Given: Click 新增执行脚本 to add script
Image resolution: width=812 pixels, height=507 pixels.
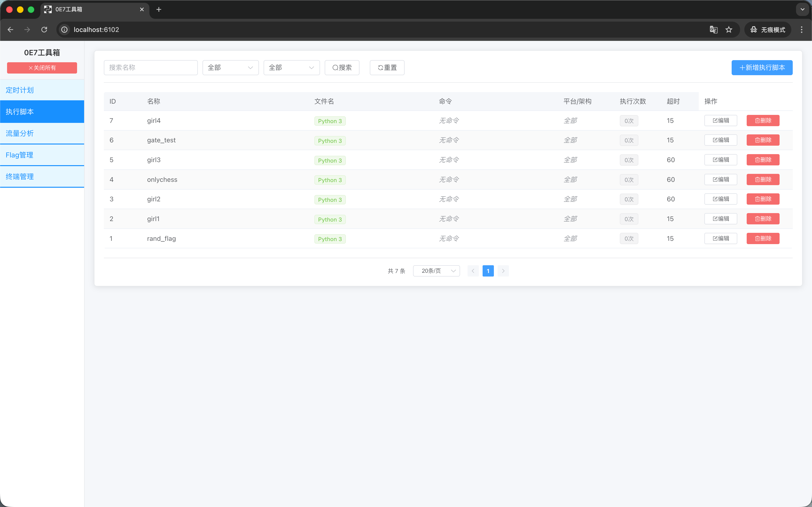Looking at the screenshot, I should click(762, 68).
